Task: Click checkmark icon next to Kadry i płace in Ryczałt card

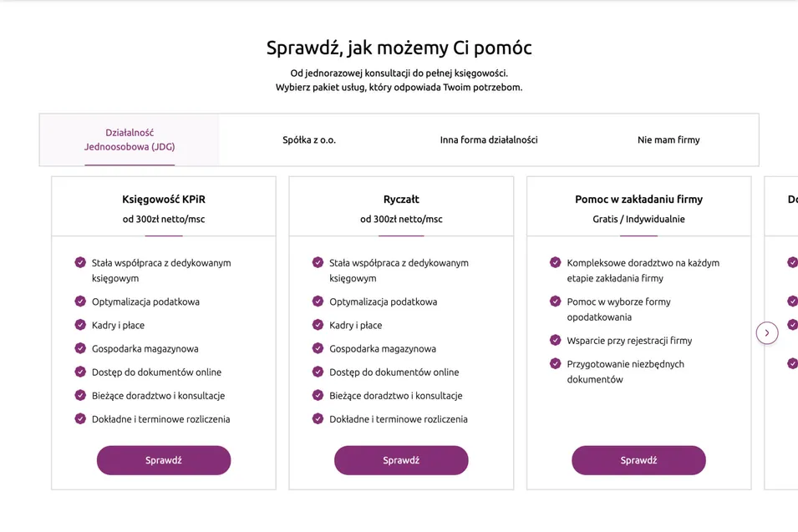Action: click(318, 325)
